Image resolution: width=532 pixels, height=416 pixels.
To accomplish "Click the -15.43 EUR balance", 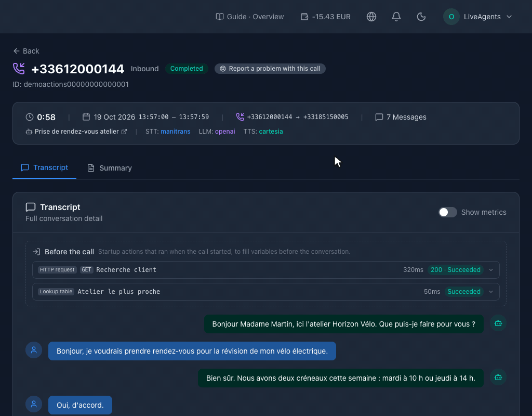I will click(x=331, y=17).
